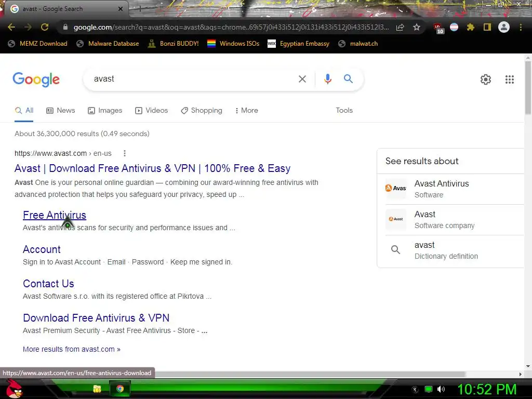Share this page via address bar share icon
Viewport: 532px width, 399px height.
tap(400, 27)
